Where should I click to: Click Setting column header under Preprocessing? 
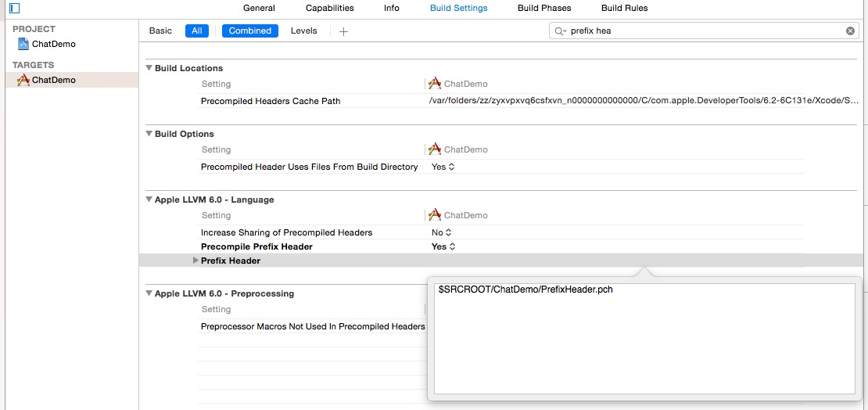216,309
